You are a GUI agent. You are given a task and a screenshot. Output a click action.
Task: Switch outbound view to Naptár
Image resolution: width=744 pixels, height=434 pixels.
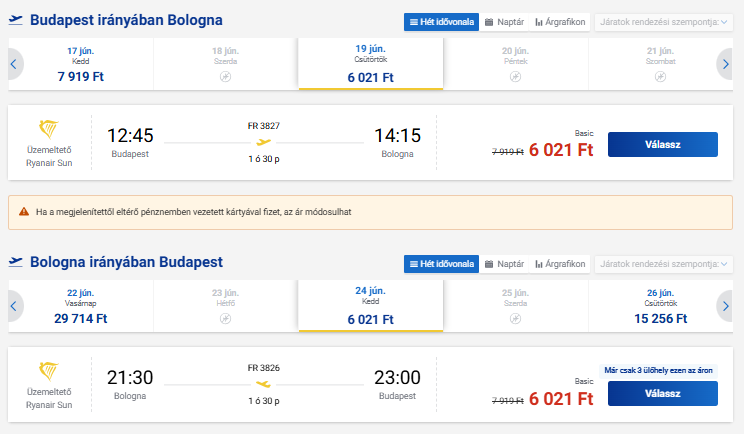(504, 22)
